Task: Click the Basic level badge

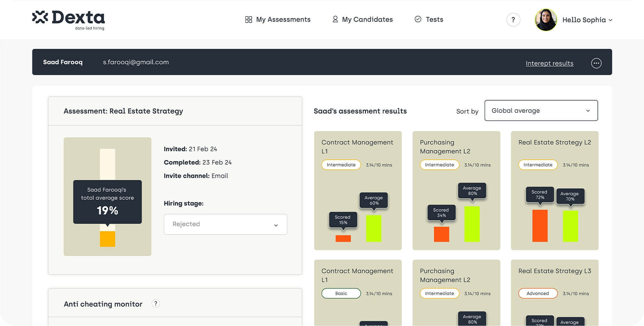Action: [x=341, y=293]
